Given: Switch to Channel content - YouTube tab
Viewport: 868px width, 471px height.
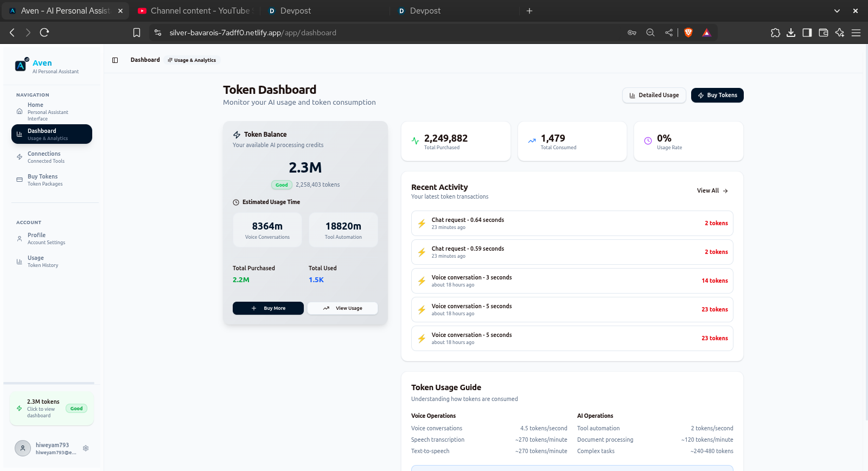Looking at the screenshot, I should (x=194, y=10).
